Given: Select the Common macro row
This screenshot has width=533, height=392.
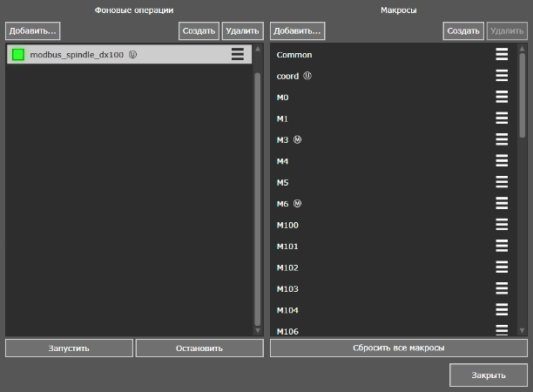Looking at the screenshot, I should click(x=394, y=54).
